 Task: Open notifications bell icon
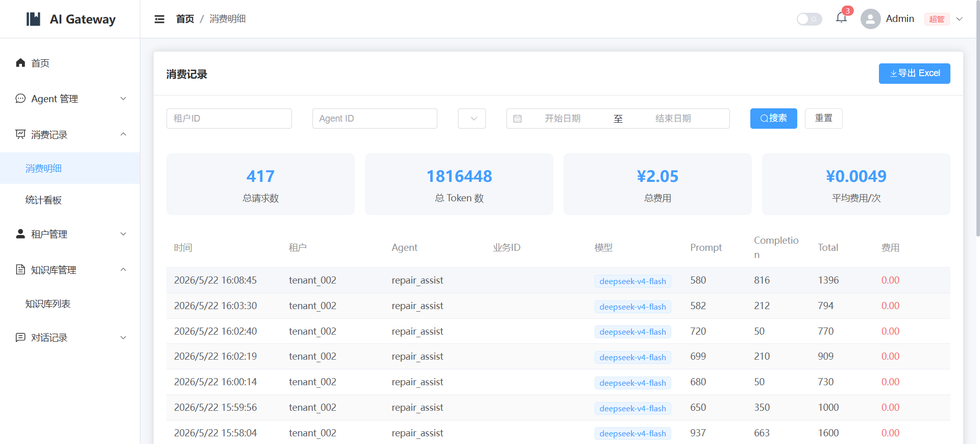[841, 18]
